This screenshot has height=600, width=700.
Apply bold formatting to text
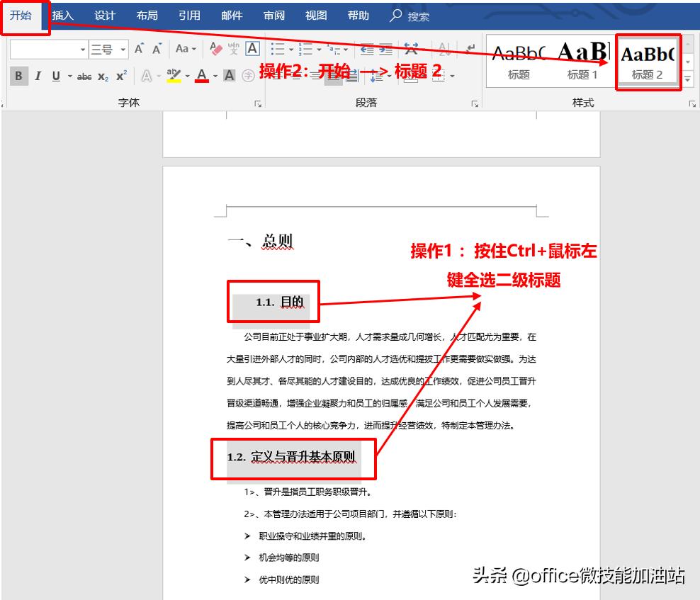[18, 76]
